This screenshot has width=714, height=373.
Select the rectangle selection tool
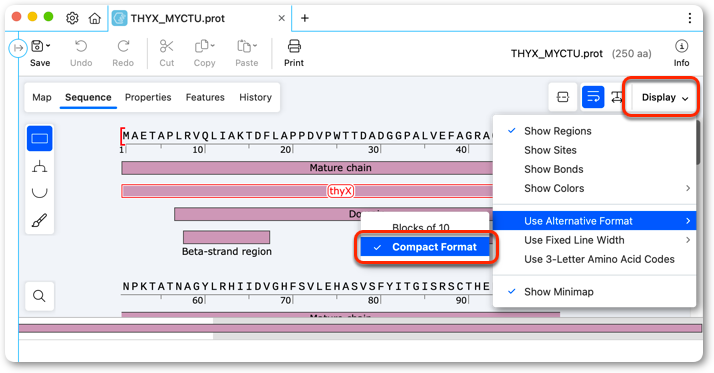(x=40, y=138)
